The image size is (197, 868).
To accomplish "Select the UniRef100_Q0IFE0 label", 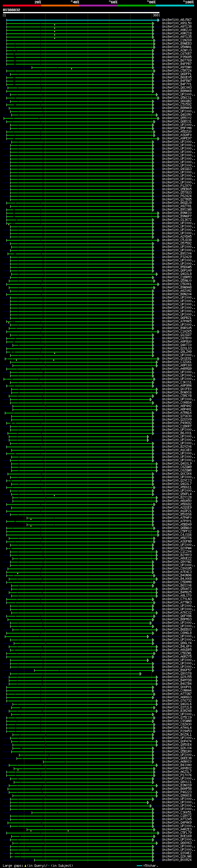I will [177, 389].
